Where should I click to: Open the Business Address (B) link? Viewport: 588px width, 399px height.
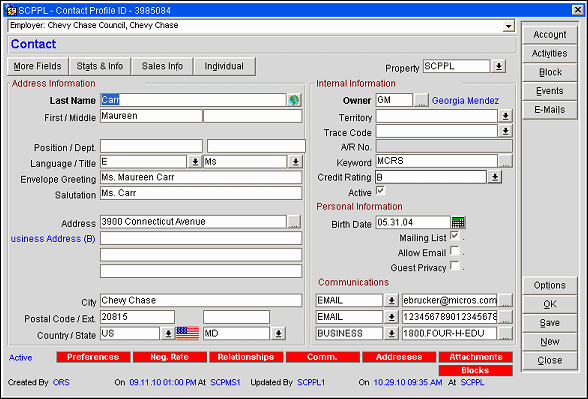coord(53,239)
